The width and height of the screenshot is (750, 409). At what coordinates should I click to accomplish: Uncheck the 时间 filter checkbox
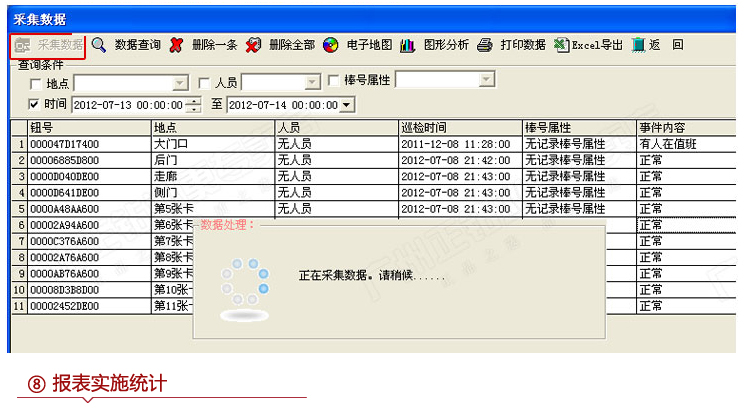tap(33, 104)
